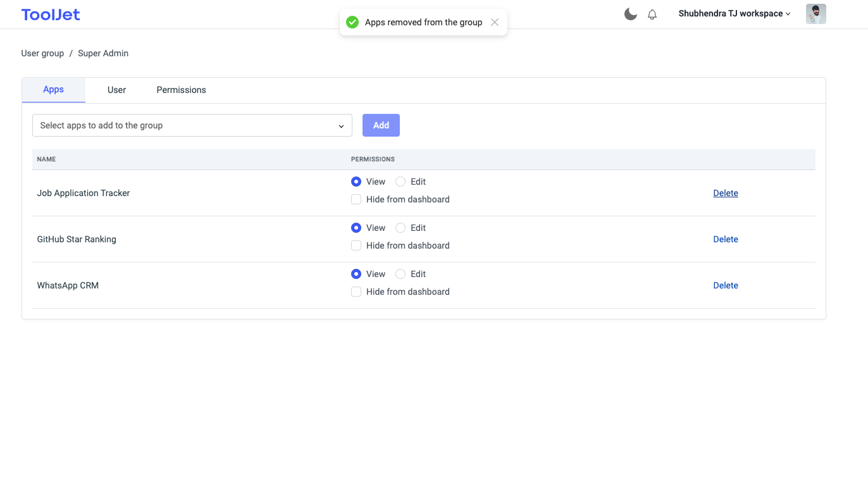The image size is (868, 489).
Task: Select Edit permission for WhatsApp CRM
Action: [400, 274]
